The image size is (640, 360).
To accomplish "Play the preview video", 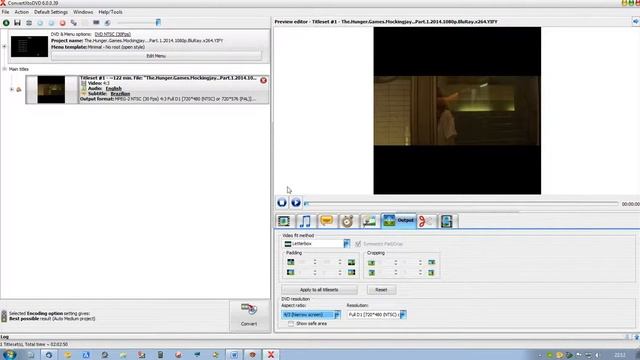I will 296,202.
